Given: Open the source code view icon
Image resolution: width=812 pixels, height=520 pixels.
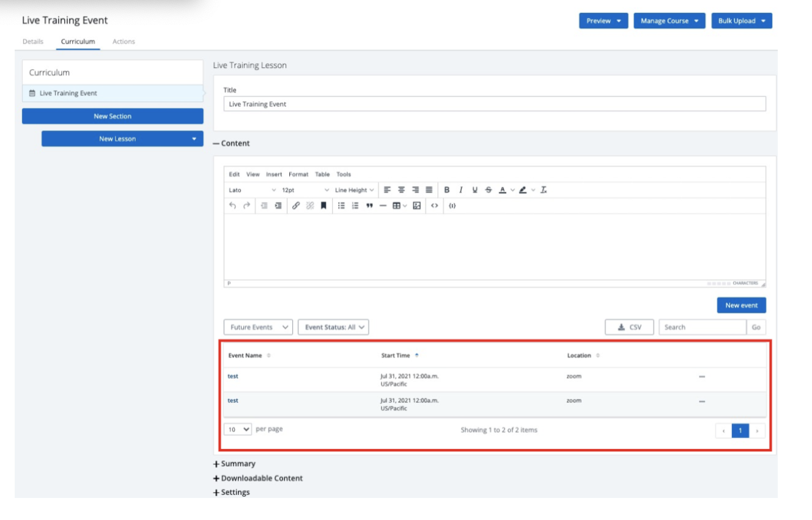Looking at the screenshot, I should click(x=434, y=206).
